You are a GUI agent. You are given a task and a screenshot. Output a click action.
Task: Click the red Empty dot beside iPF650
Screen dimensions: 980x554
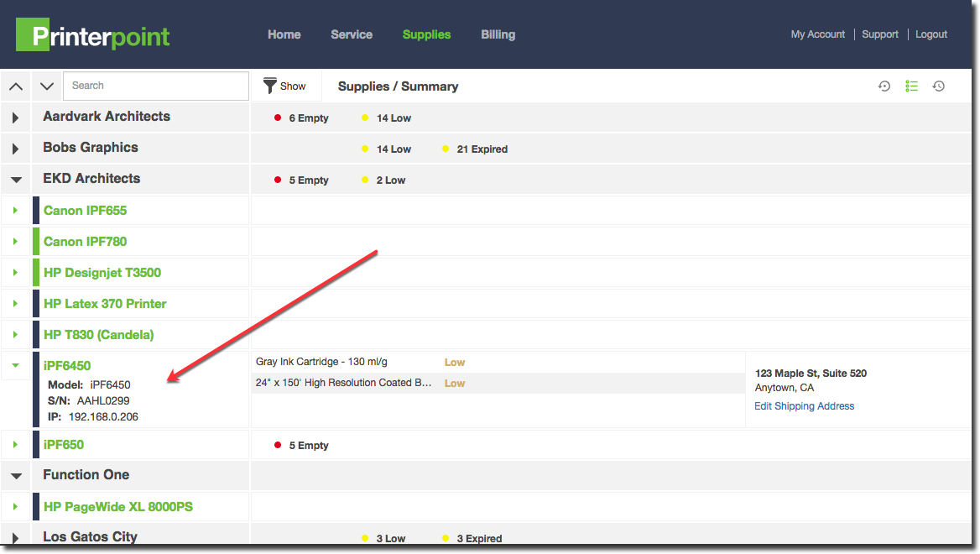click(x=278, y=445)
